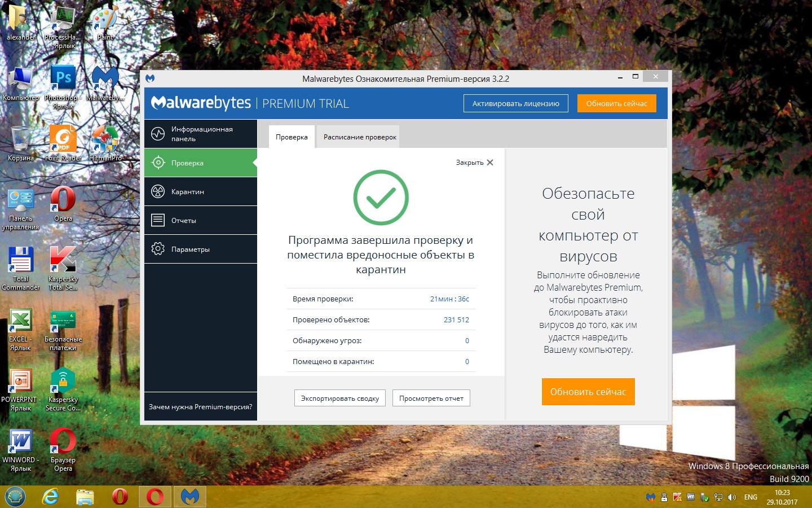
Task: Select the Панель управления desktop icon
Action: click(21, 209)
